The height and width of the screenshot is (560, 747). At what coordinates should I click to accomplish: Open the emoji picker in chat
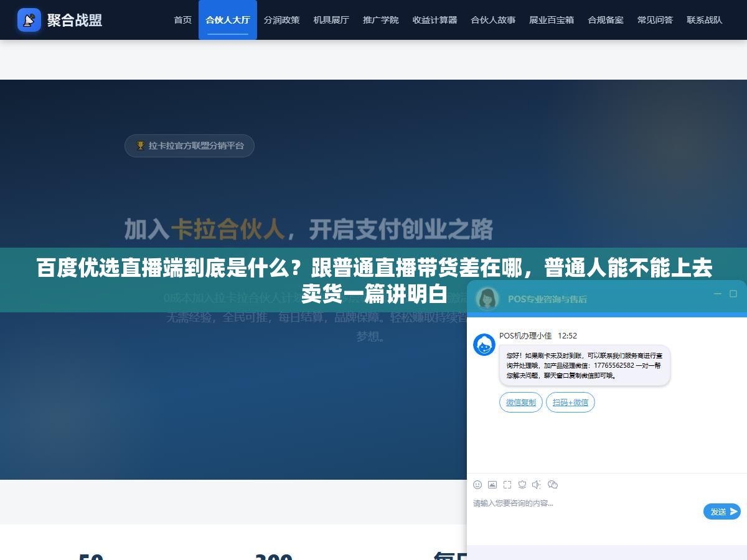pos(477,485)
